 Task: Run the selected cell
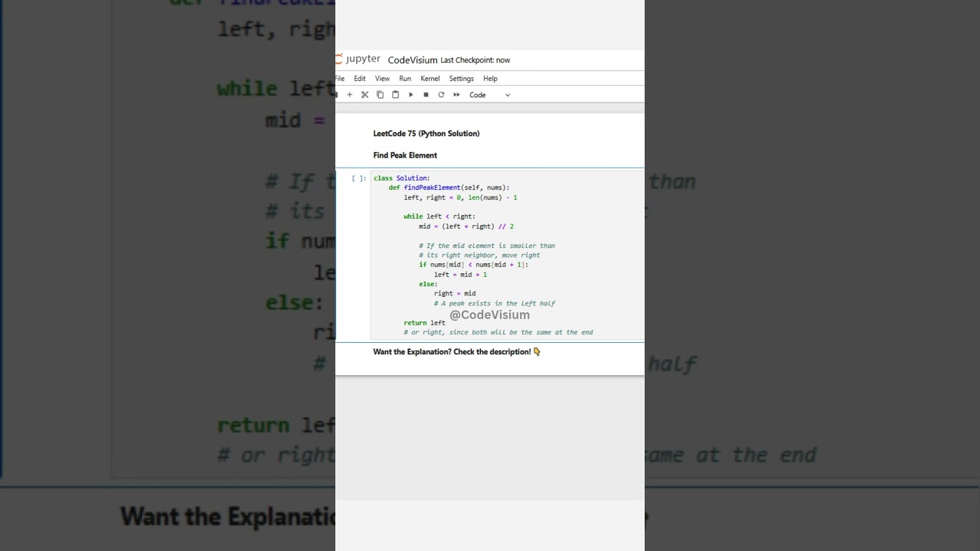410,95
